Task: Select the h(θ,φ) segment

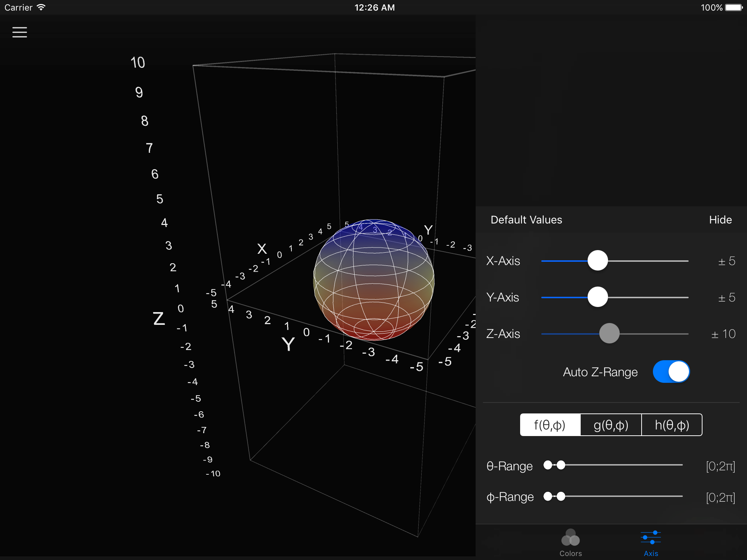Action: coord(672,425)
